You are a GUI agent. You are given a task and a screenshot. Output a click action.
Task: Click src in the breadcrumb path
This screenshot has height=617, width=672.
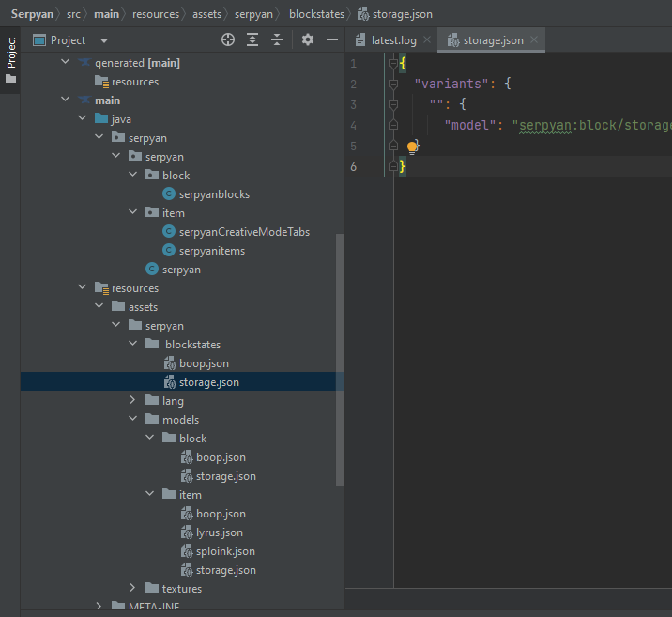click(73, 14)
